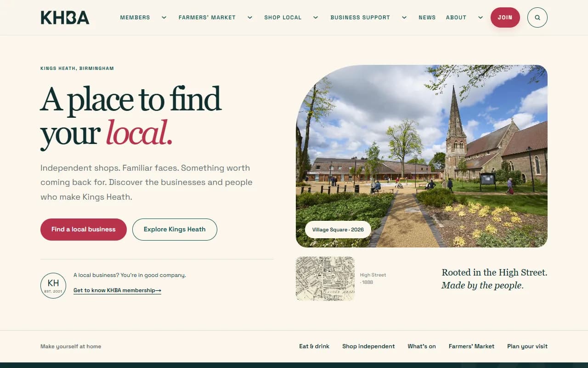Follow Get to know KHBA membership link
Image resolution: width=588 pixels, height=368 pixels.
(117, 290)
